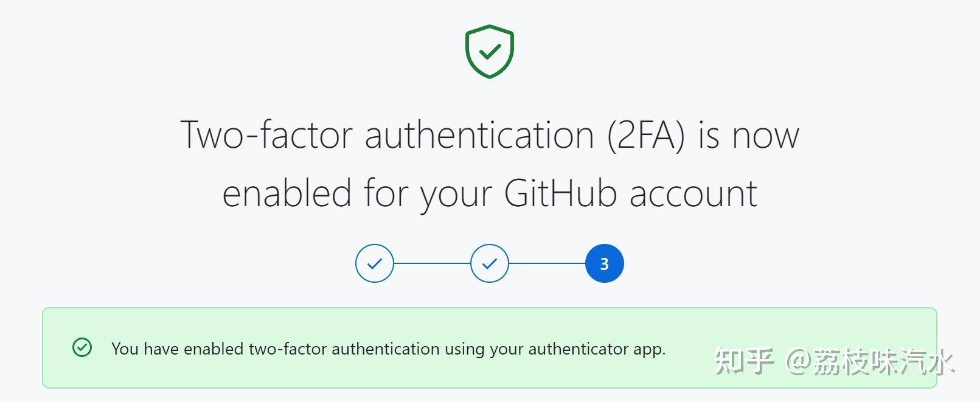Screen dimensions: 980x402
Task: Select the blue step 3 circle
Action: 604,263
